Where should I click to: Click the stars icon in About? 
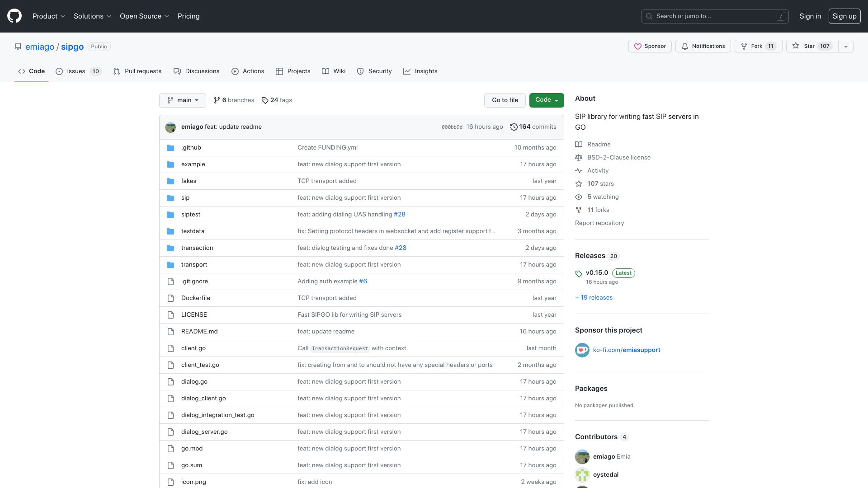pyautogui.click(x=579, y=184)
